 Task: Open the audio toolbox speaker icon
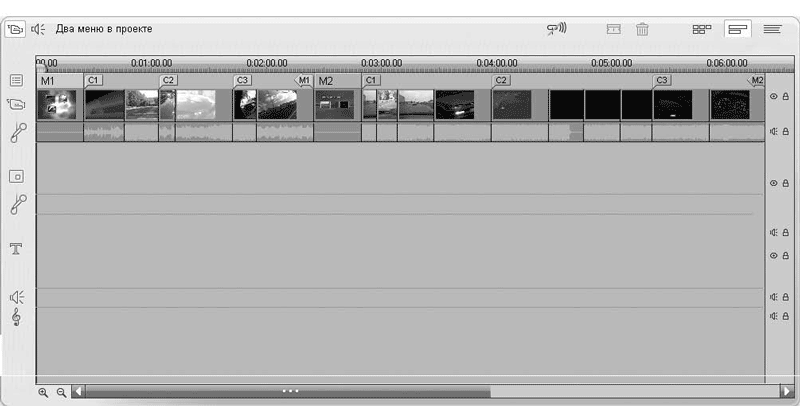pyautogui.click(x=39, y=29)
